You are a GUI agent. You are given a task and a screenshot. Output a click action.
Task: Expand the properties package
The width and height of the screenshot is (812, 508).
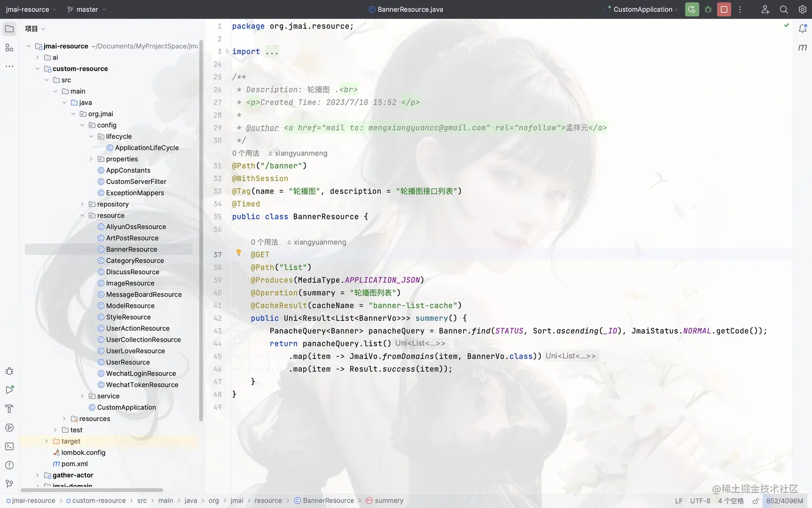click(x=91, y=159)
